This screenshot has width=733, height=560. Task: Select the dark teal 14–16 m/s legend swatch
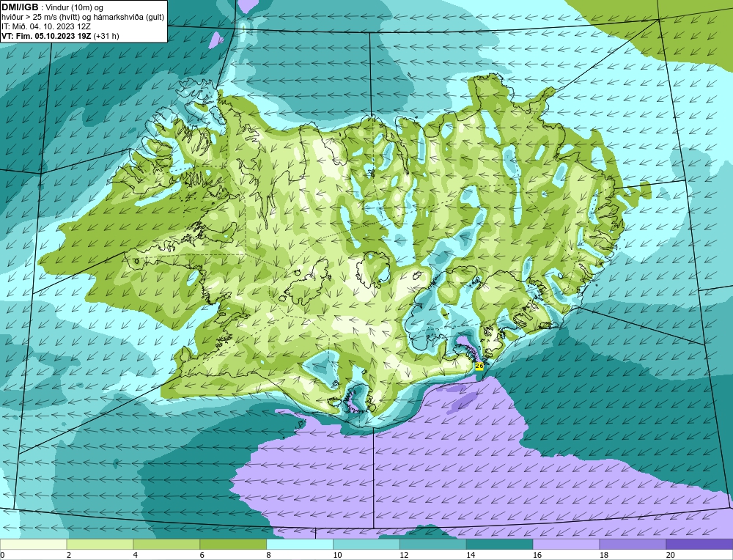[x=500, y=545]
